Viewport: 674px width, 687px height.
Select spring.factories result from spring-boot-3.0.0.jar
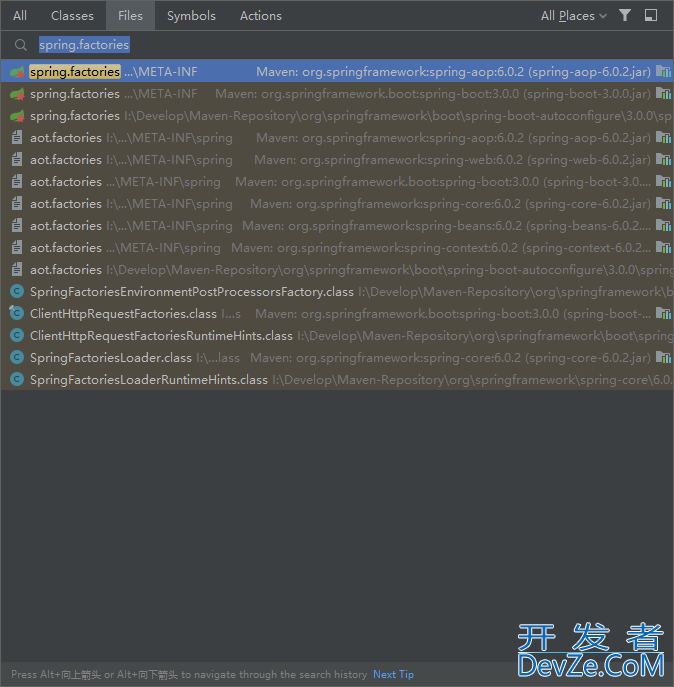click(x=337, y=93)
